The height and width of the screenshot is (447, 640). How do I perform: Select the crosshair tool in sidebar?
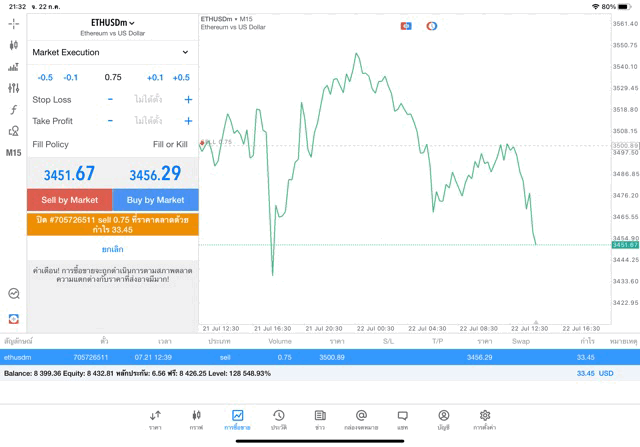pos(13,23)
